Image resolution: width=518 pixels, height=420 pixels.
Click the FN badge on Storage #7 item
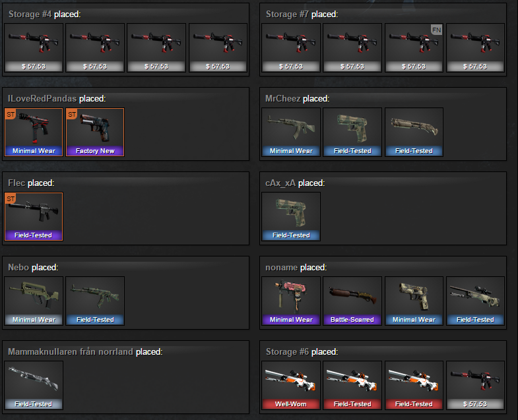tap(436, 30)
